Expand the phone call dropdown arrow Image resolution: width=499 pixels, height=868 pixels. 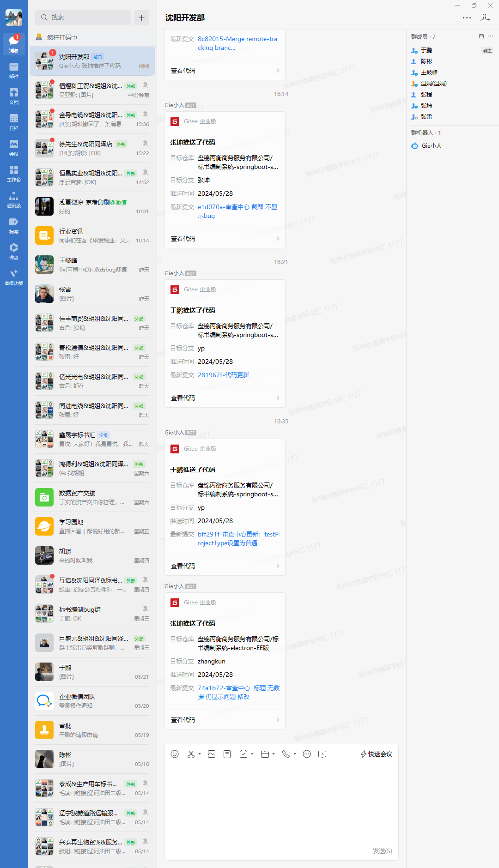pyautogui.click(x=295, y=754)
